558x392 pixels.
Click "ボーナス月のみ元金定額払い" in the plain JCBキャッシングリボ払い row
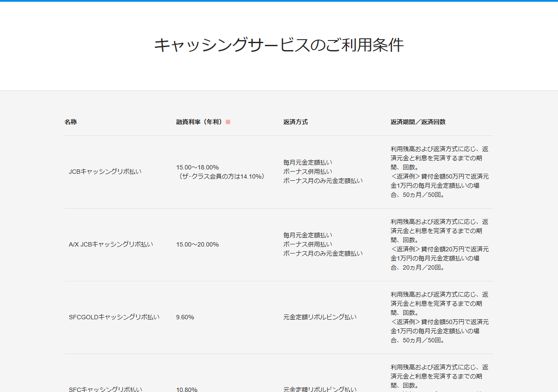pos(323,181)
